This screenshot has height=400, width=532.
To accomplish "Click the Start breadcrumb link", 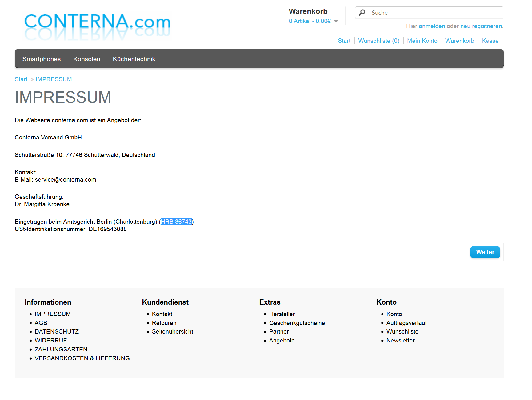I will tap(21, 79).
